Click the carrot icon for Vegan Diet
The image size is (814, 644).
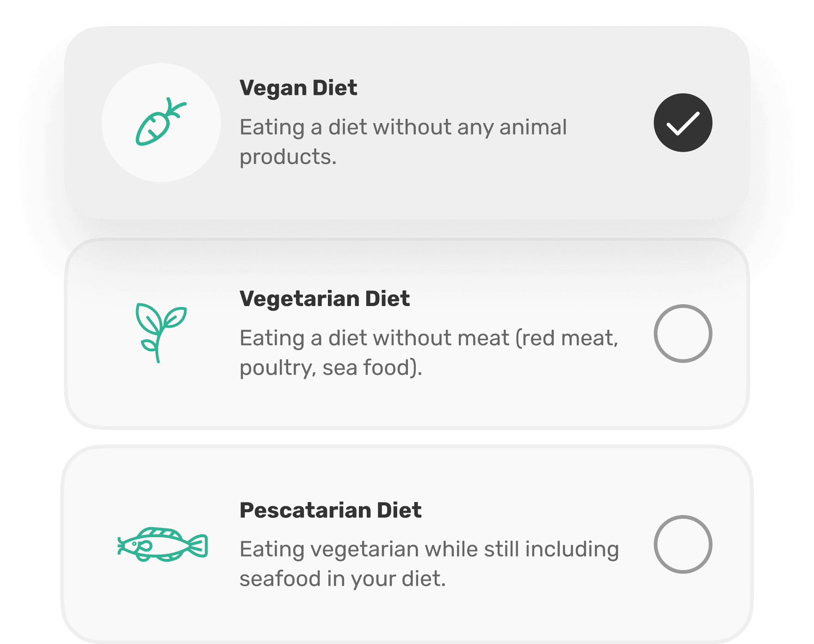[x=161, y=122]
